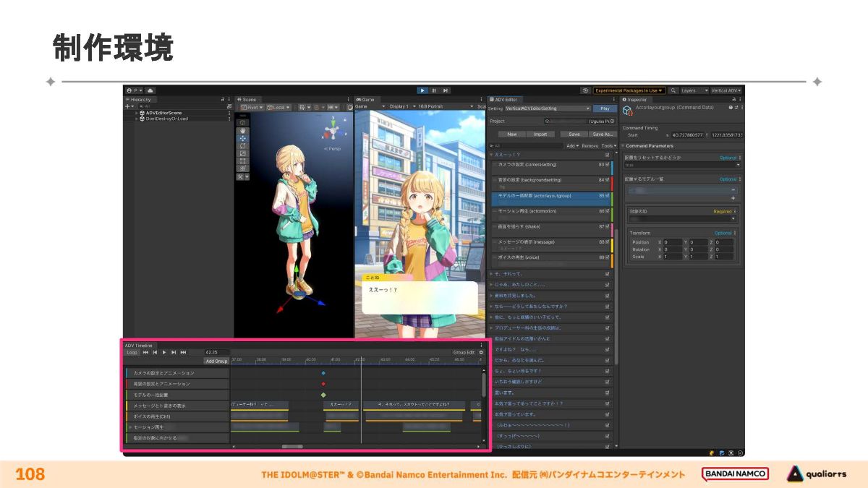Select the Inspector tab
The height and width of the screenshot is (488, 868).
pos(637,99)
